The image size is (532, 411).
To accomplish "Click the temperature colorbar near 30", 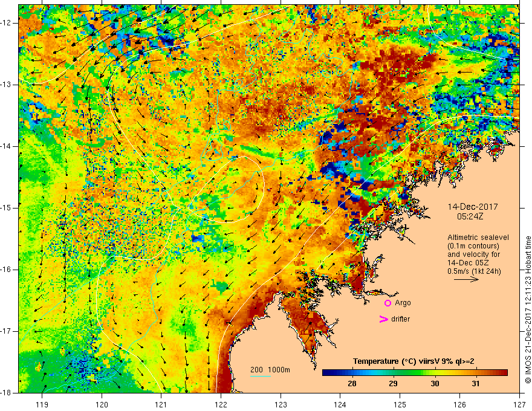I will pos(435,373).
